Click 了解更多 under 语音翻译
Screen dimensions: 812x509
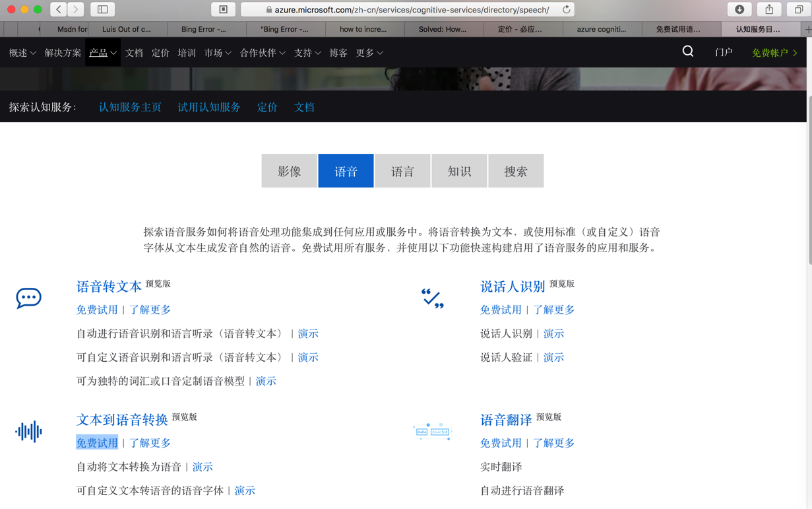(553, 443)
